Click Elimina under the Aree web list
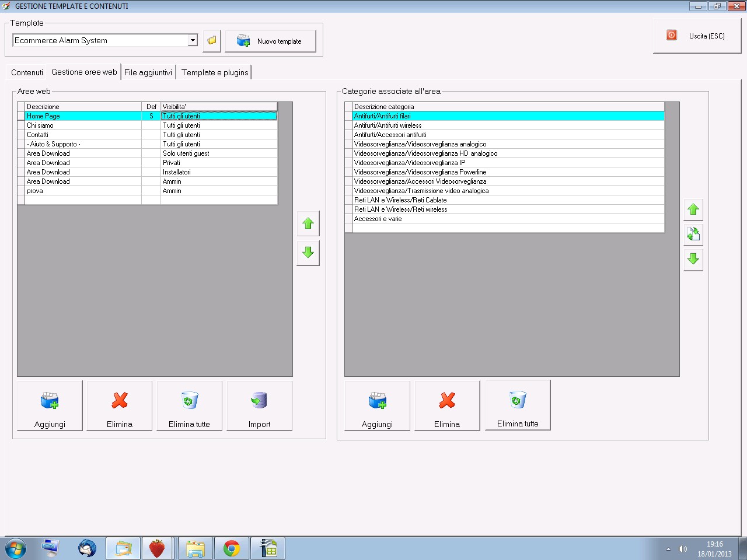The image size is (747, 560). point(120,406)
